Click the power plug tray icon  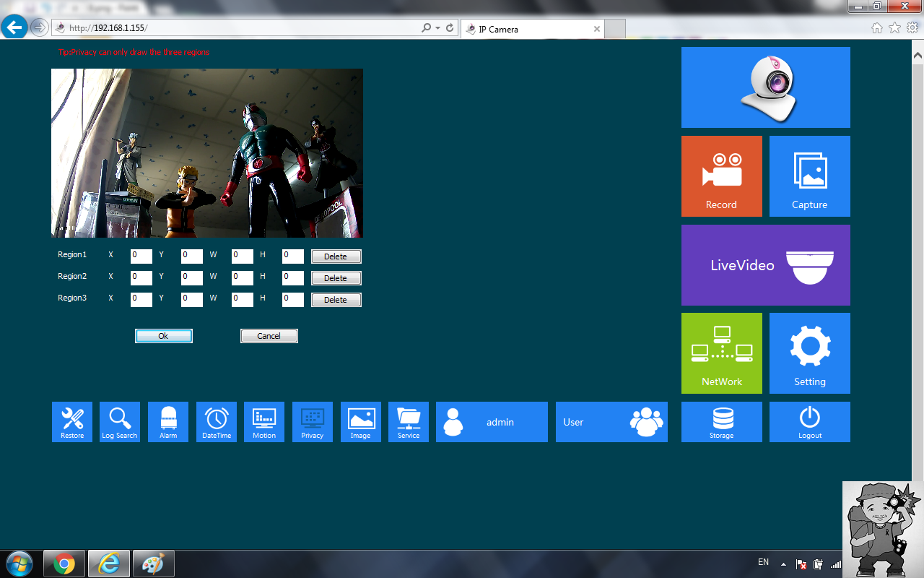tap(819, 564)
